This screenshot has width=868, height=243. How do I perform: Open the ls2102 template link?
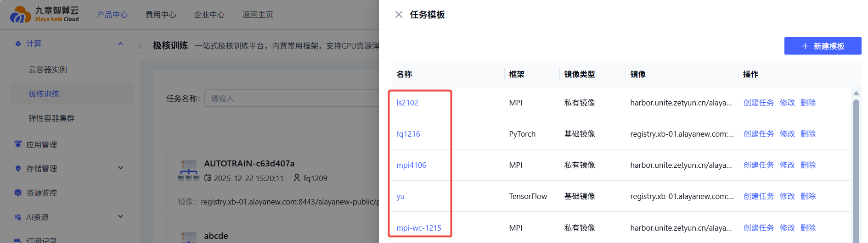pos(407,103)
